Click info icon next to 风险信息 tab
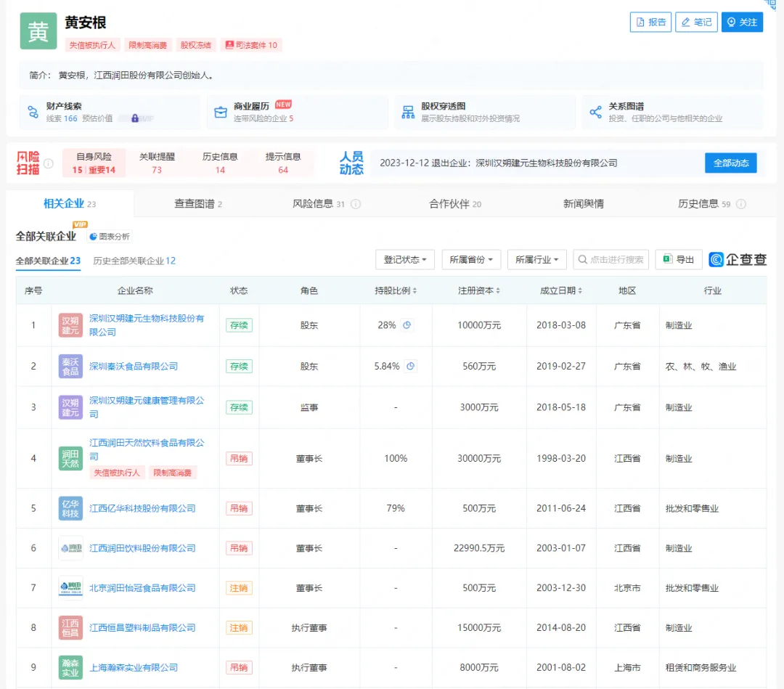 point(356,204)
